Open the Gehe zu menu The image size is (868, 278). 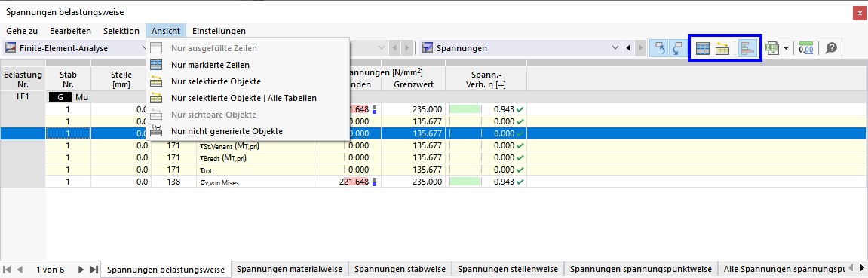22,31
